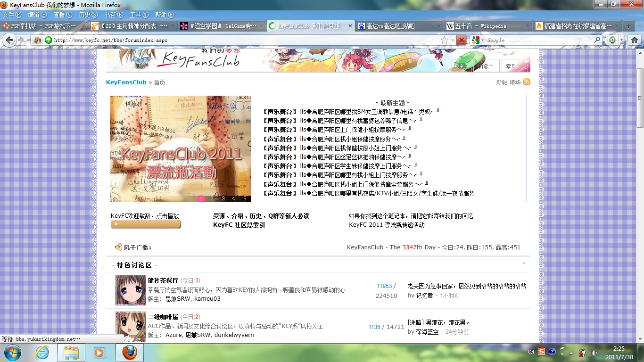Select slide 4 of the banner

pyautogui.click(x=234, y=198)
